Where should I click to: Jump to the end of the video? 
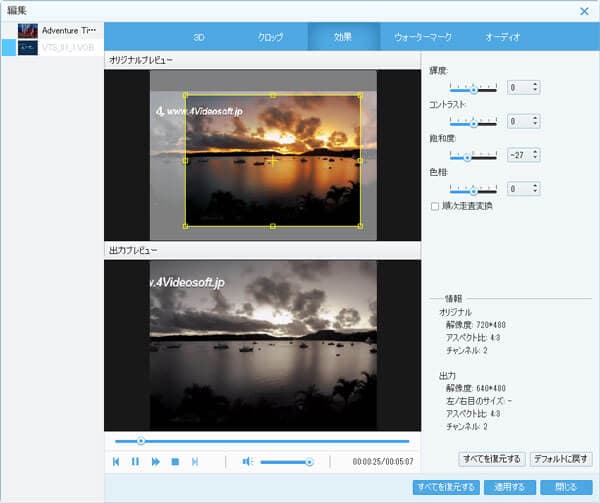point(195,461)
